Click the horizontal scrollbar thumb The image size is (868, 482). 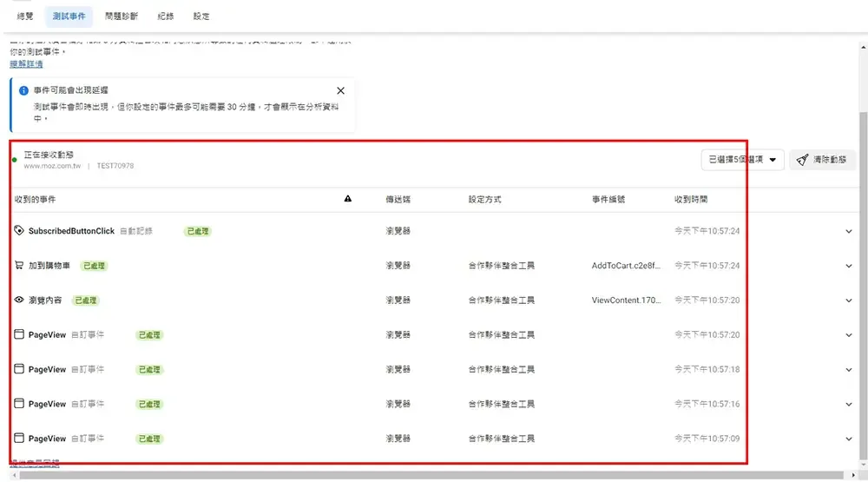[431, 475]
